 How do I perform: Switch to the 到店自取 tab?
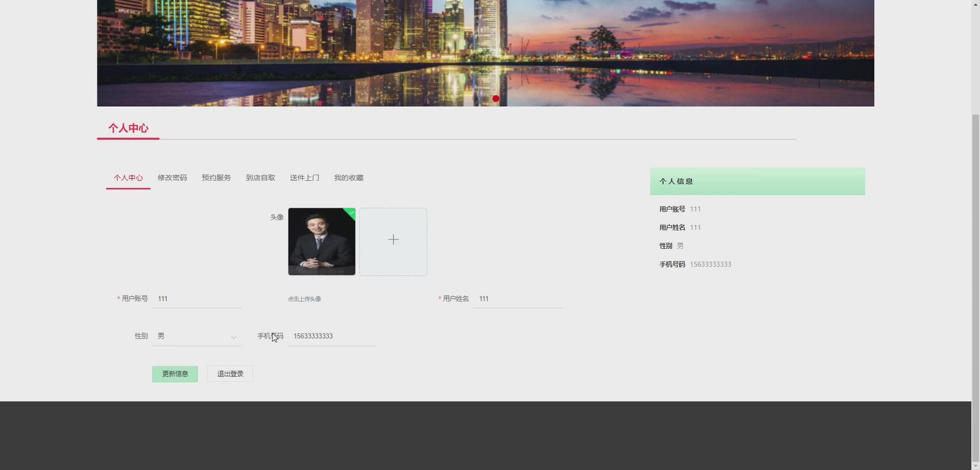(x=260, y=178)
